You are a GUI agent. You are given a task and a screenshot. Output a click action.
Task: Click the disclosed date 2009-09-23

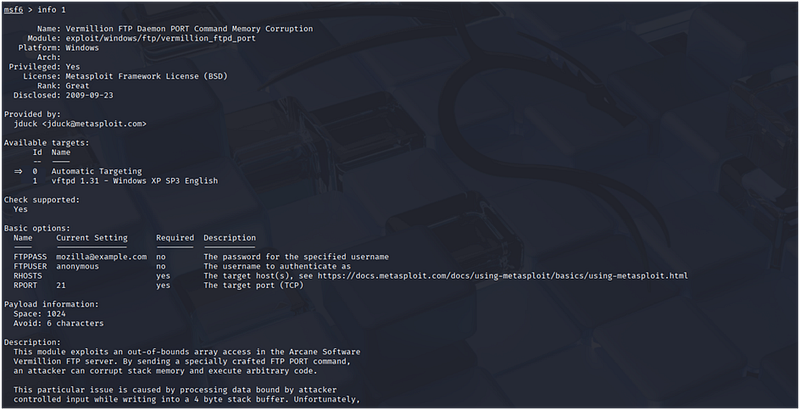click(89, 95)
